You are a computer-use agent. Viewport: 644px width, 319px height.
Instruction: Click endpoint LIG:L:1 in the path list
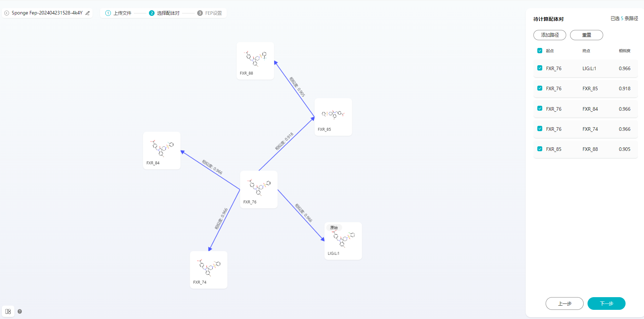[x=589, y=68]
